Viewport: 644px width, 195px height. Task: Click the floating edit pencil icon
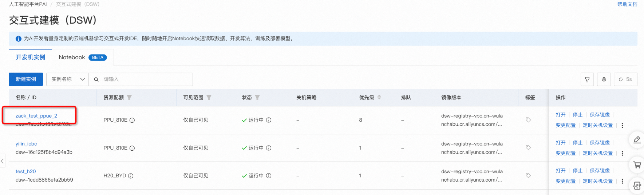[x=637, y=140]
